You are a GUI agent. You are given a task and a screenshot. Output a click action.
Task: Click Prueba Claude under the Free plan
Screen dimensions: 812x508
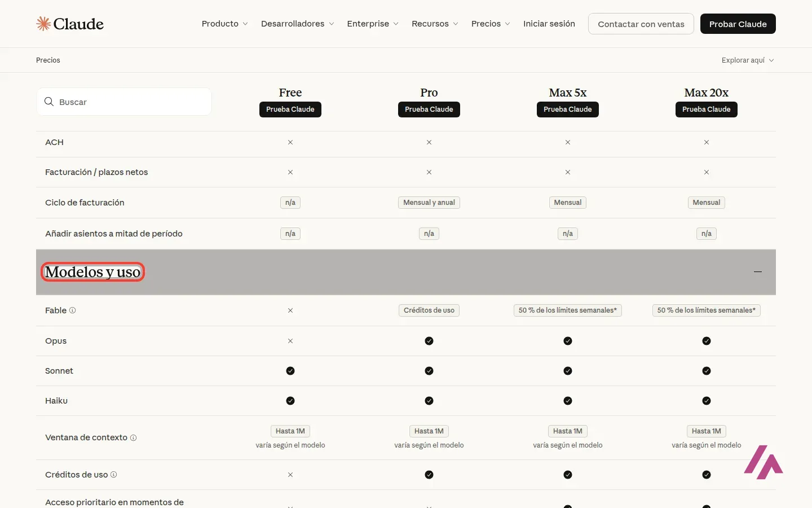pos(290,110)
